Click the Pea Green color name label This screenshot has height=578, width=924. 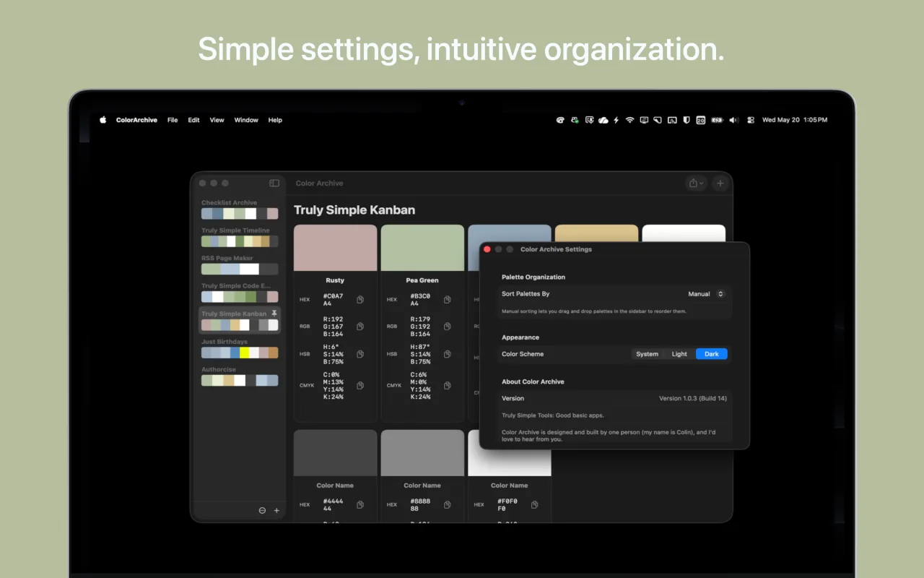[x=422, y=280]
